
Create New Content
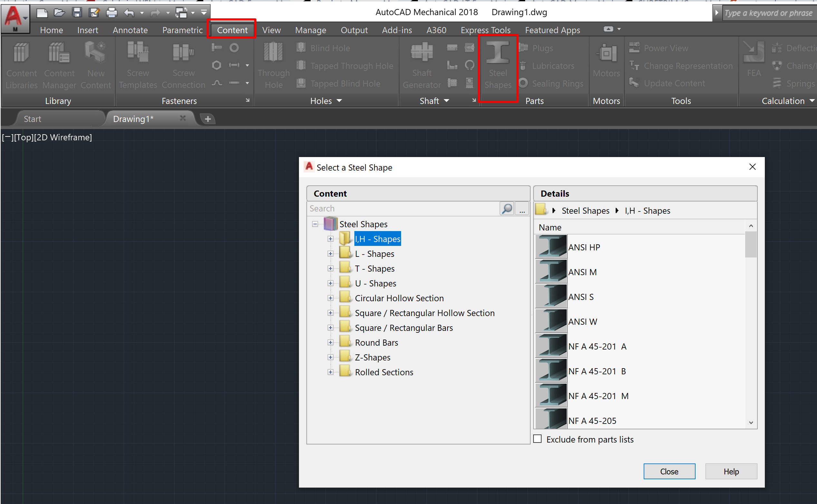click(x=96, y=65)
